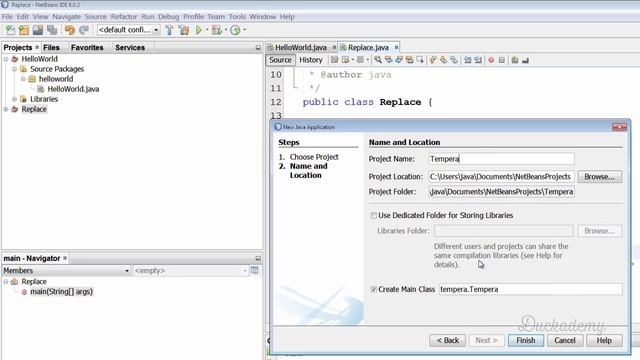Open the Run Project dropdown arrow
Screen dimensions: 640x360
[x=207, y=30]
